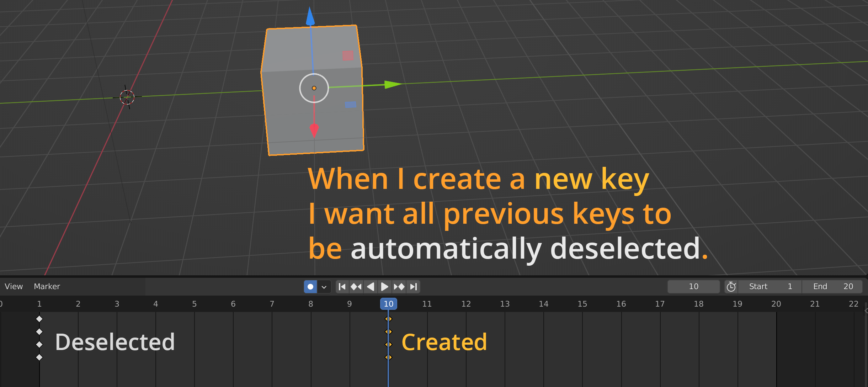Click the red plane handle on gizmo
The height and width of the screenshot is (387, 868).
click(x=348, y=55)
